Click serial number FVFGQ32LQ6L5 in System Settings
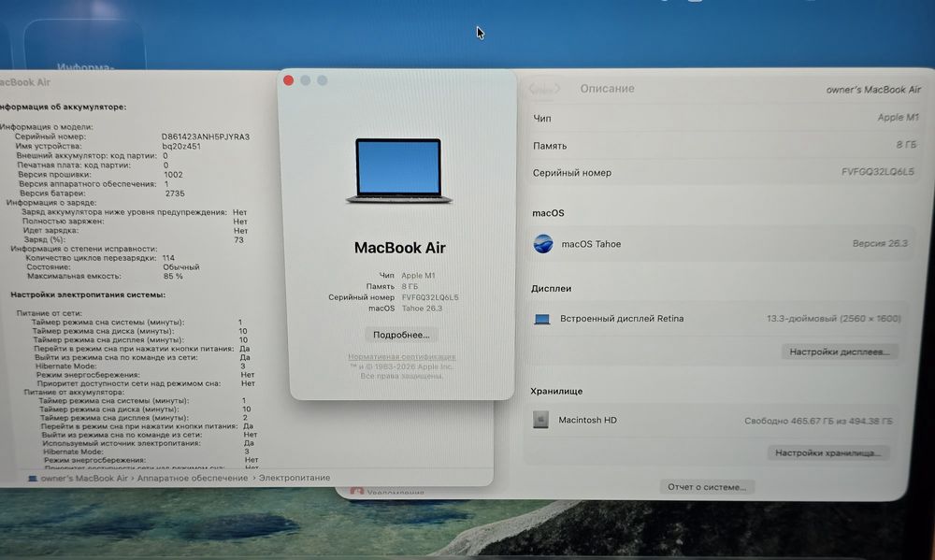The height and width of the screenshot is (560, 935). (877, 172)
